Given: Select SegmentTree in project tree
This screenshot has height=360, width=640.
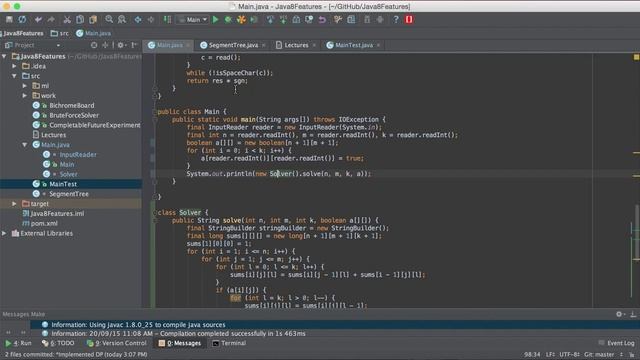Looking at the screenshot, I should 69,194.
